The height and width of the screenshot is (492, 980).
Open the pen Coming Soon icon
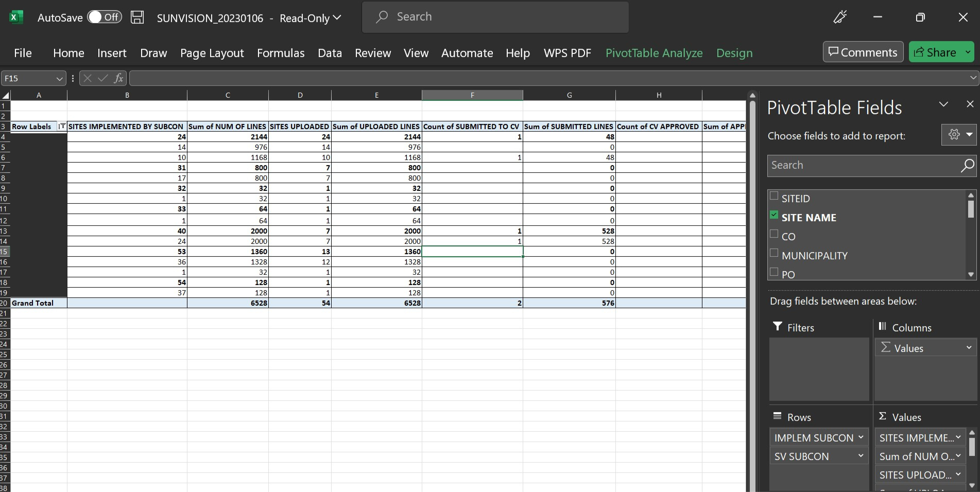click(x=840, y=17)
